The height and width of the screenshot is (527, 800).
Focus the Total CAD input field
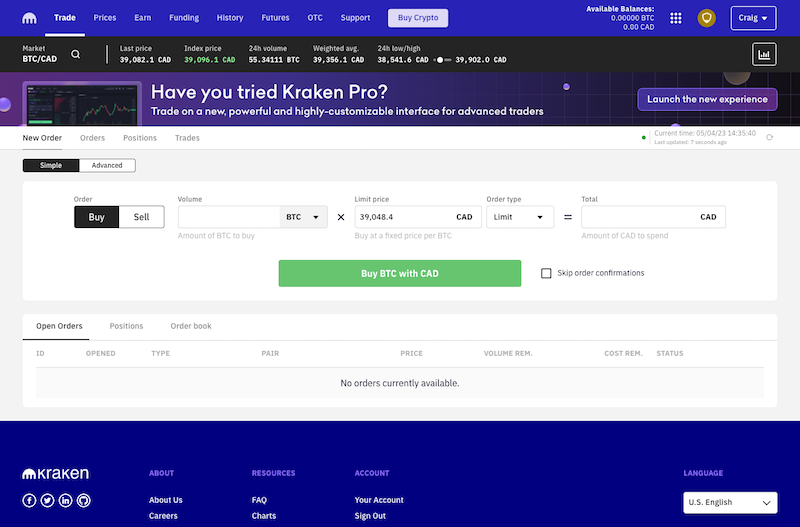(653, 217)
